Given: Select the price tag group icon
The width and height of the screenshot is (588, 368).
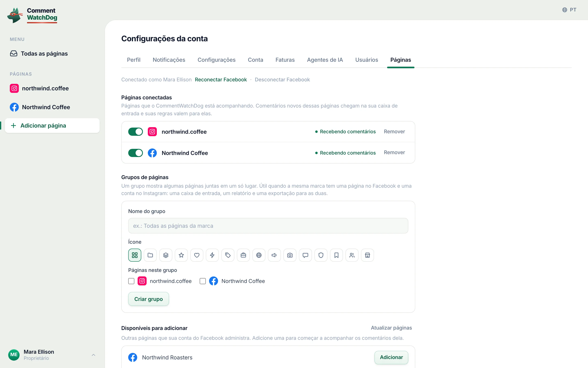Looking at the screenshot, I should [228, 255].
